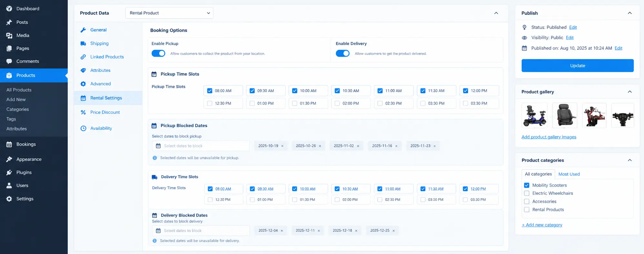The image size is (644, 254).
Task: Remove blocked pickup date 2025-11-23
Action: click(x=435, y=146)
